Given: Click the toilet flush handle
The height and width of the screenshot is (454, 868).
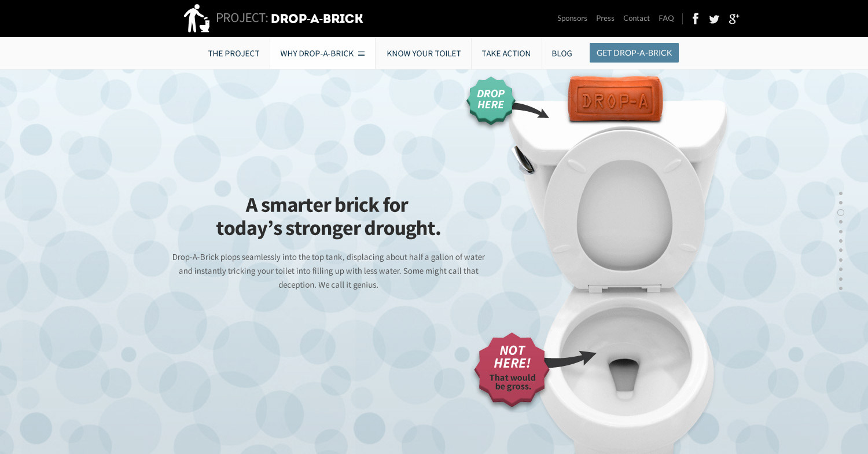Looking at the screenshot, I should (x=524, y=160).
